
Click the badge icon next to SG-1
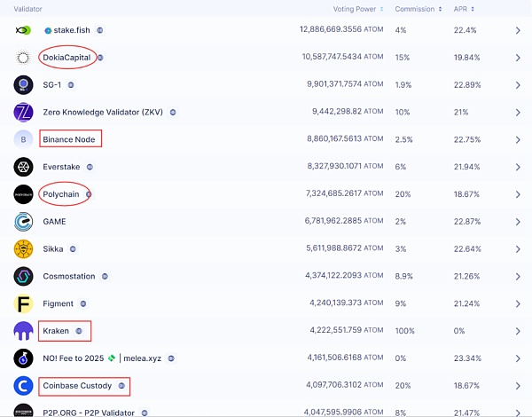(71, 85)
